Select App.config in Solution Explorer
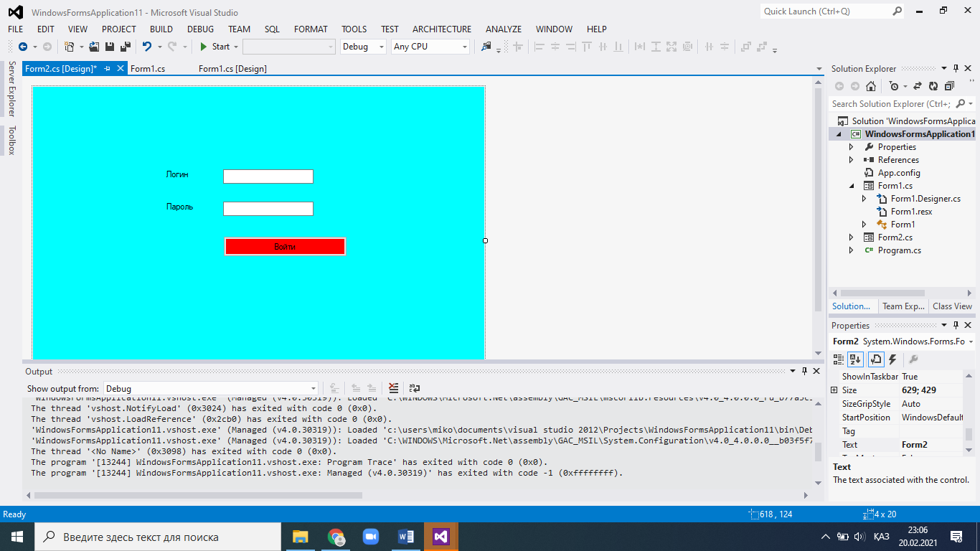 click(x=899, y=173)
